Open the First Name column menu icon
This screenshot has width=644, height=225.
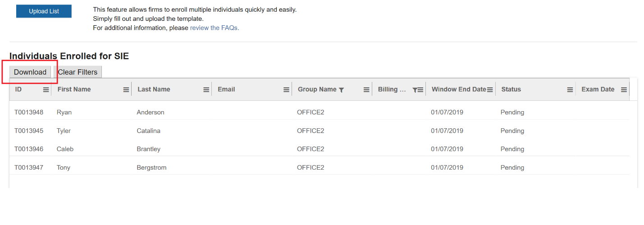126,90
